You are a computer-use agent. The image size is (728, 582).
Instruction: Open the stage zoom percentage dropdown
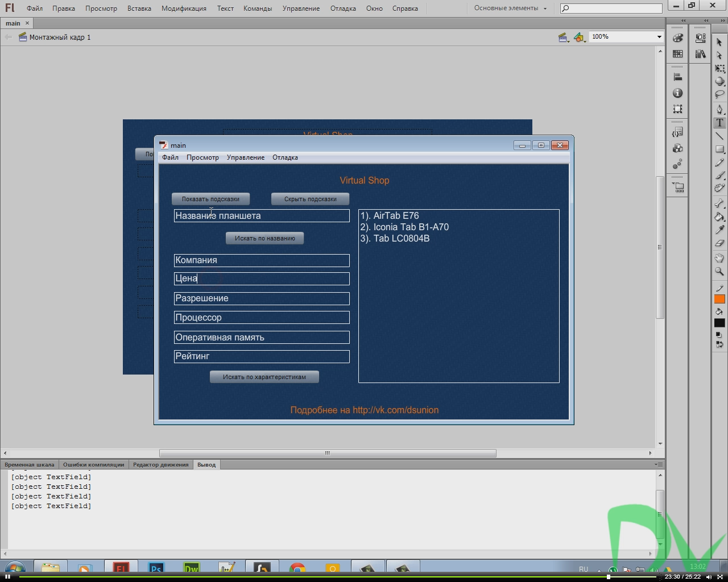click(659, 37)
